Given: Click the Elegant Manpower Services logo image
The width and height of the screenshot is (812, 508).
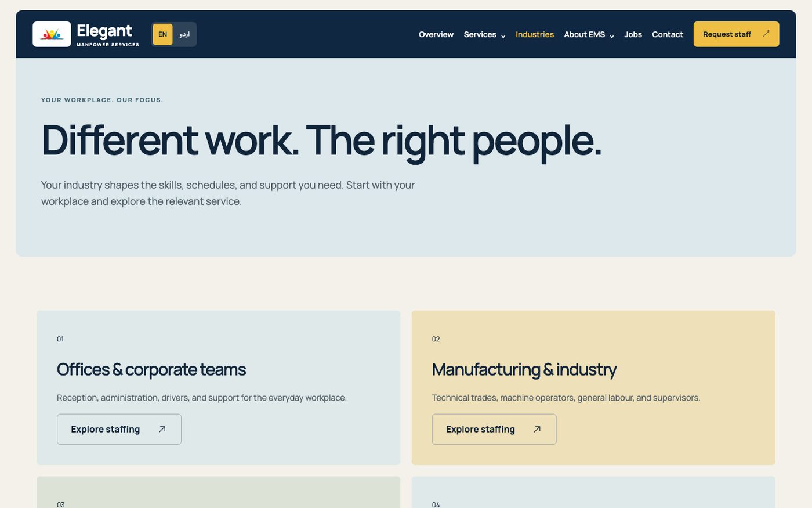Looking at the screenshot, I should 52,34.
